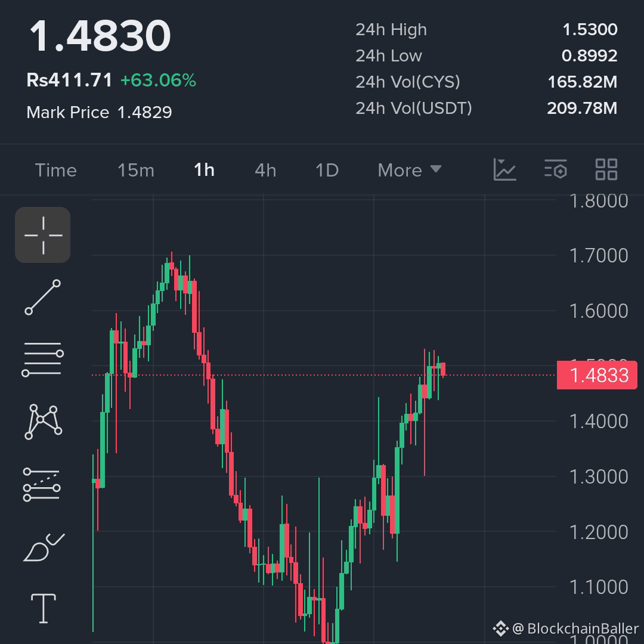The width and height of the screenshot is (644, 644).
Task: Click the 24h High label
Action: [391, 30]
